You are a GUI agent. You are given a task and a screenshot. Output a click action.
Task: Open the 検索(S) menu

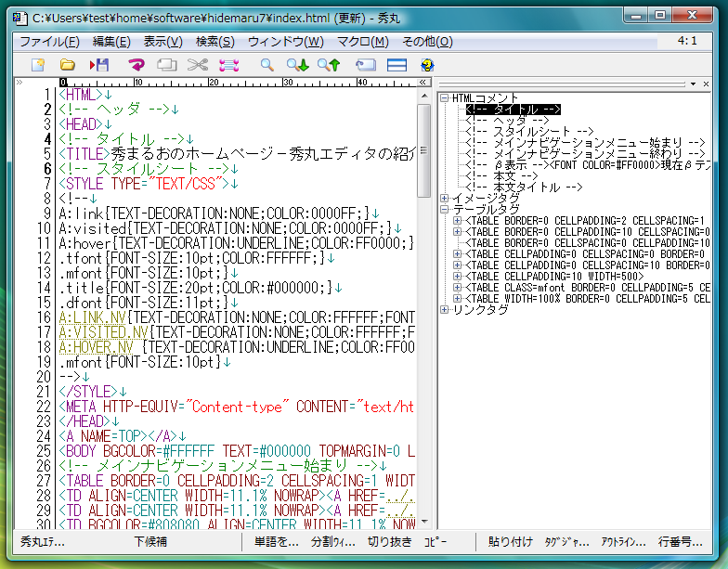pyautogui.click(x=215, y=42)
